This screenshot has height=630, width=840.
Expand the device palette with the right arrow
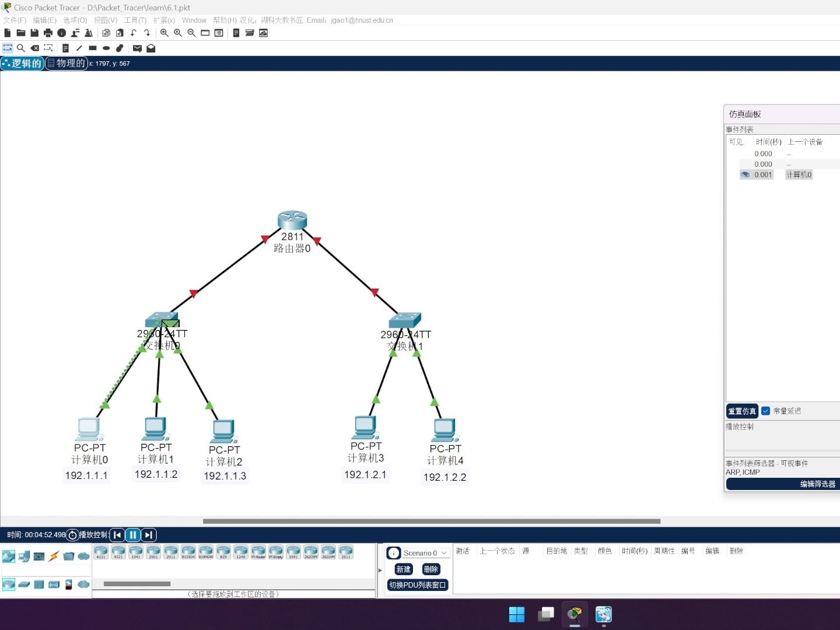click(380, 570)
